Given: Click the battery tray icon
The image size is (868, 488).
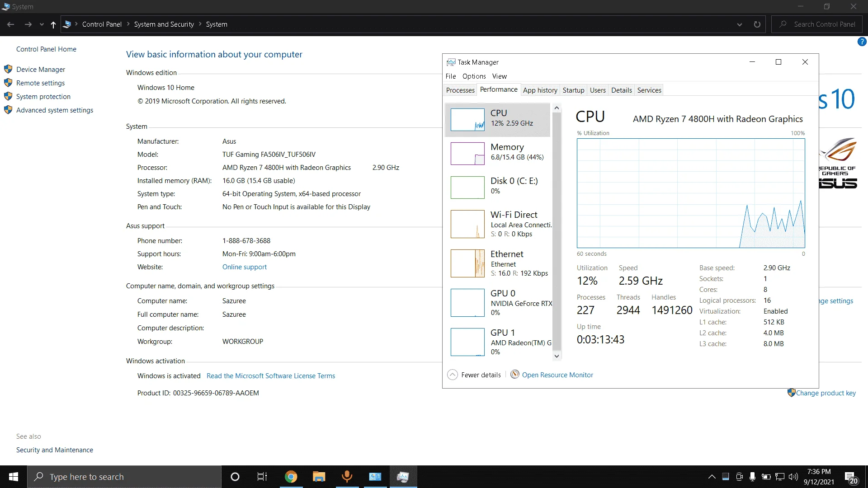Looking at the screenshot, I should point(766,477).
